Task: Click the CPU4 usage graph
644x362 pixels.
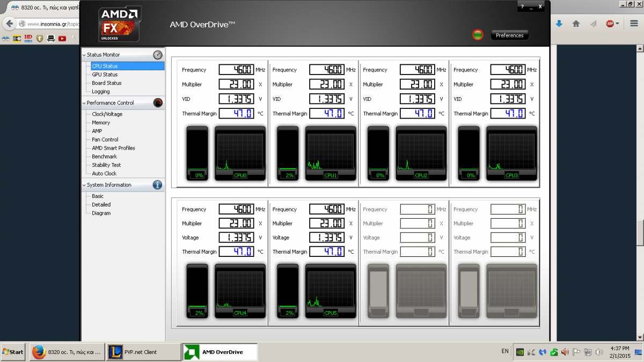Action: (x=240, y=291)
